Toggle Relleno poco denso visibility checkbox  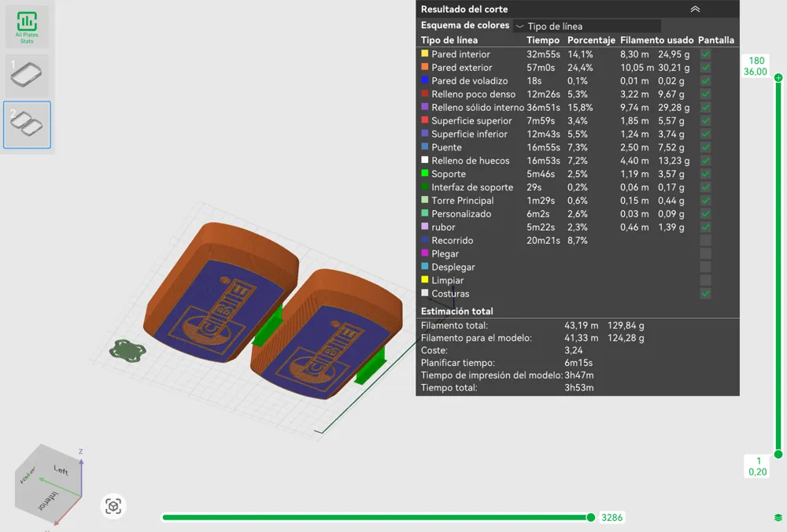pyautogui.click(x=706, y=94)
